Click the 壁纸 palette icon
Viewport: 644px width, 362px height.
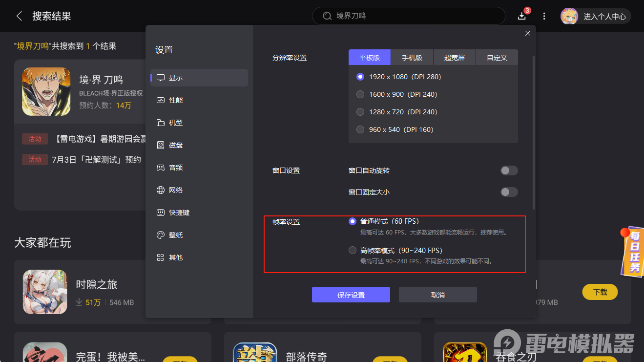161,235
